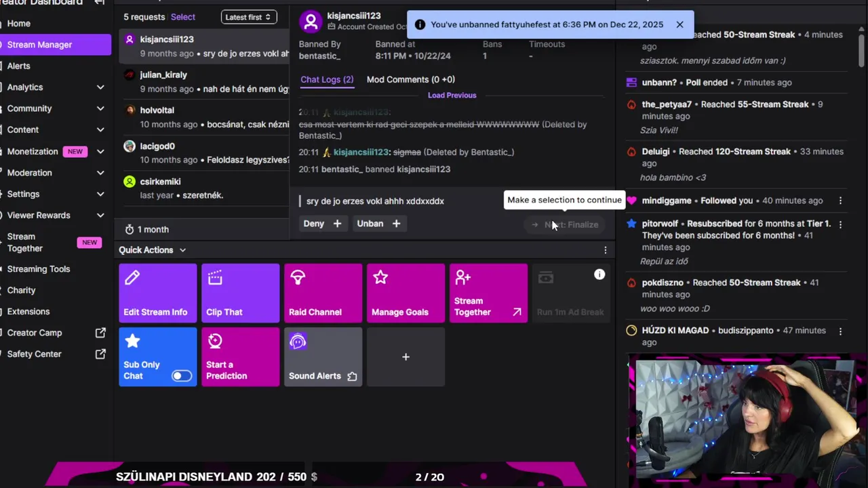Screen dimensions: 868x488
Task: Click the_petyaa7 streak flame icon
Action: point(631,104)
